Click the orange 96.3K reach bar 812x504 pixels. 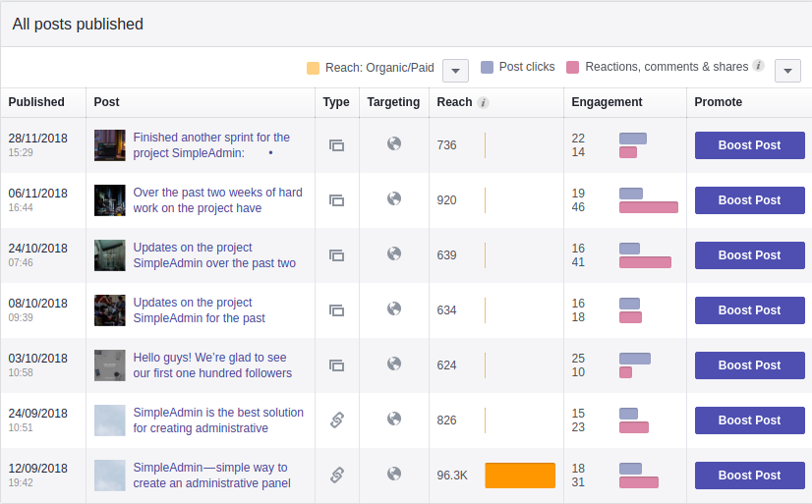coord(520,476)
